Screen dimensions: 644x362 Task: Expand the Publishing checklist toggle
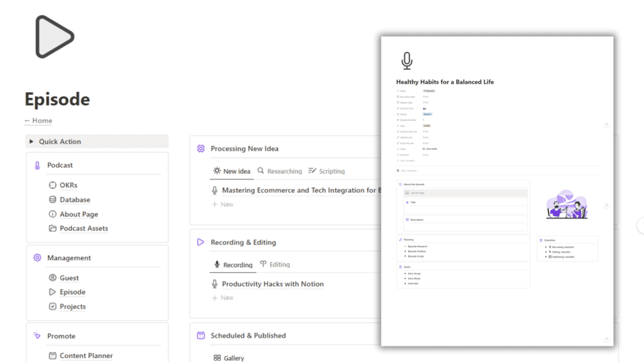pyautogui.click(x=546, y=257)
